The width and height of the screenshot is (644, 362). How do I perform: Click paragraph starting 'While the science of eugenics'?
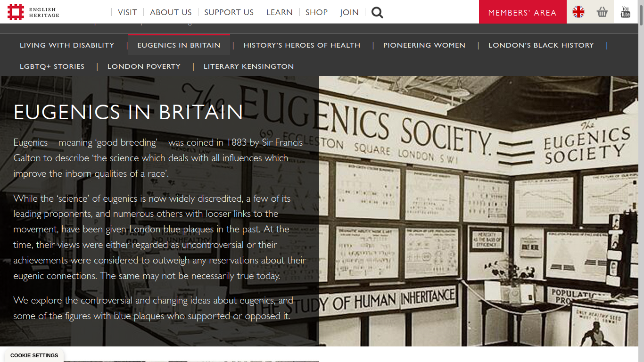(x=159, y=237)
